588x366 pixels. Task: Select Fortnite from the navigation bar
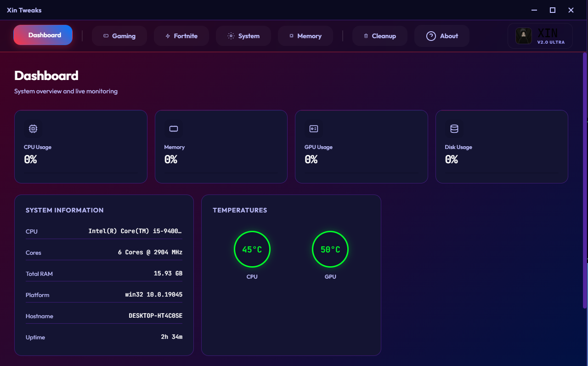coord(181,35)
